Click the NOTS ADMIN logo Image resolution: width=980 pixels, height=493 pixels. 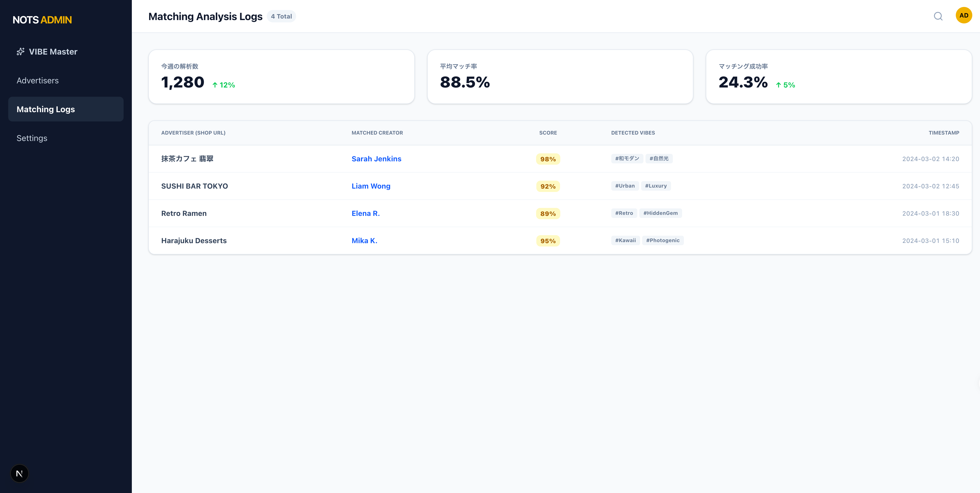pyautogui.click(x=42, y=20)
